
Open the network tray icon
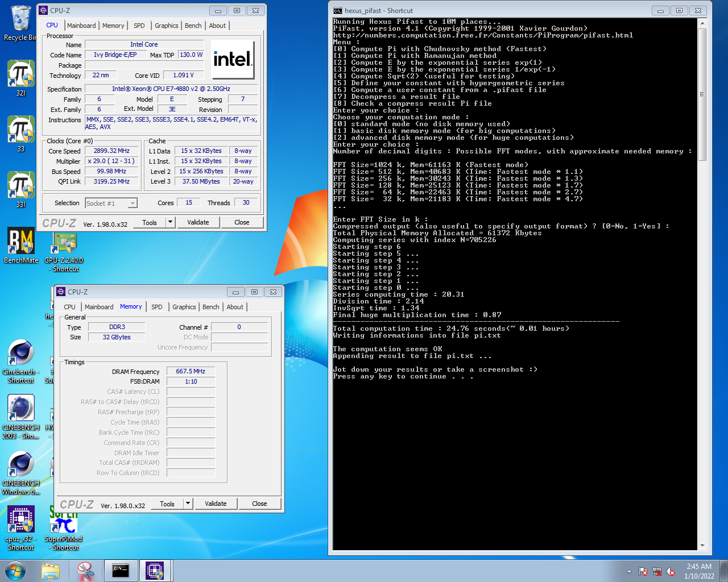(x=657, y=571)
